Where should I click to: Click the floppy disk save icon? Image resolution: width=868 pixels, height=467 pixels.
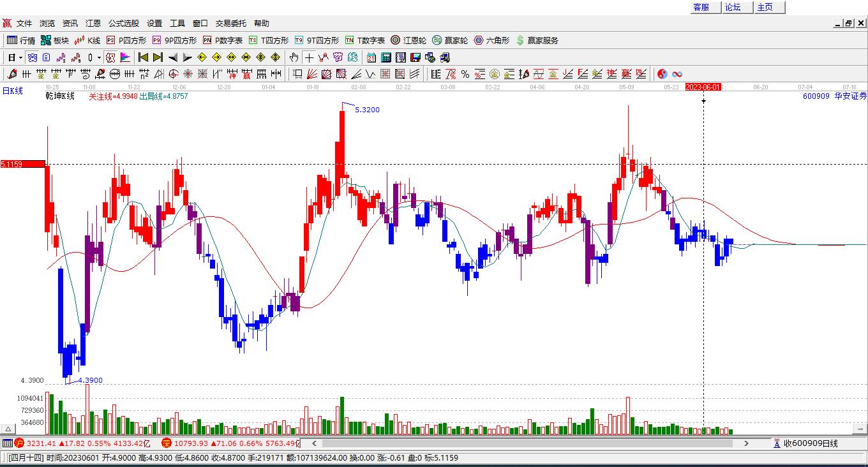[415, 57]
